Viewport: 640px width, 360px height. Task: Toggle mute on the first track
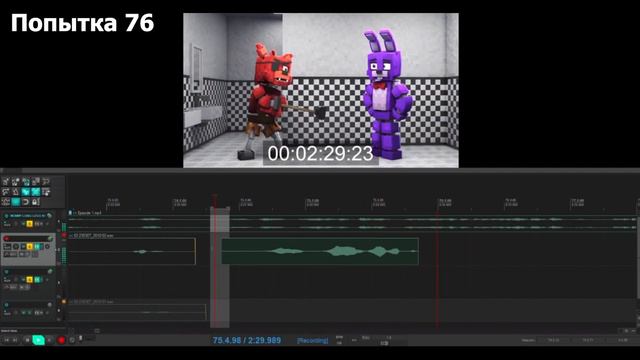coord(23,224)
